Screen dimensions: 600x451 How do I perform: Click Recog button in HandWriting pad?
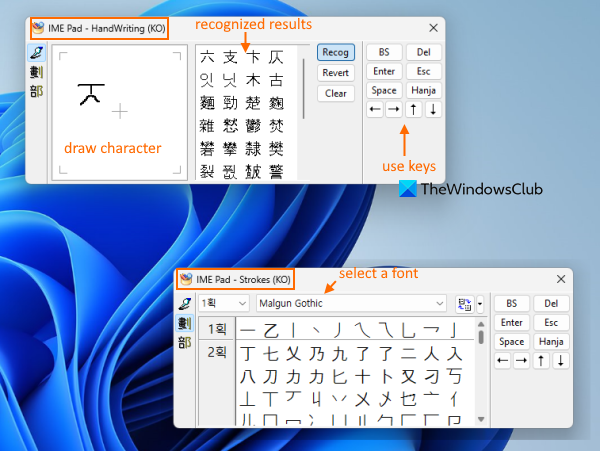click(336, 52)
